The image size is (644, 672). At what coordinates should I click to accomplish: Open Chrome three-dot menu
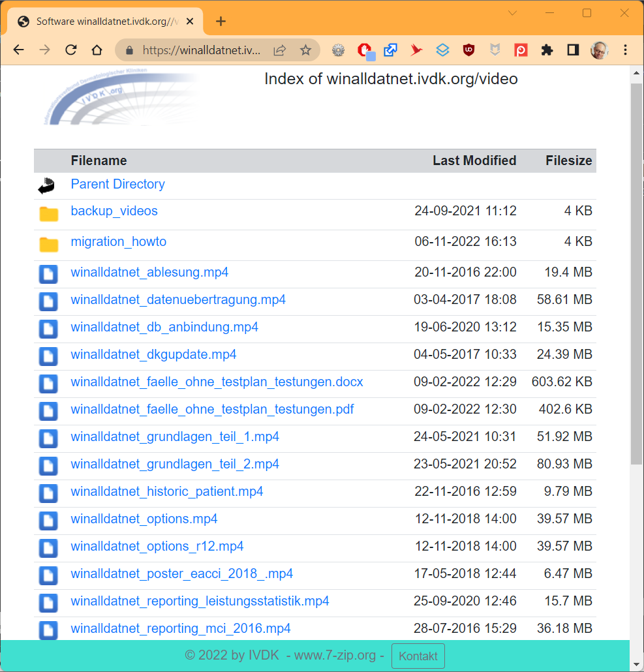pyautogui.click(x=625, y=50)
